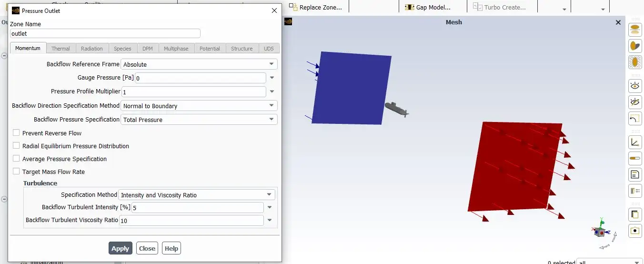Switch to the Species tab
This screenshot has height=264, width=644.
pos(122,49)
